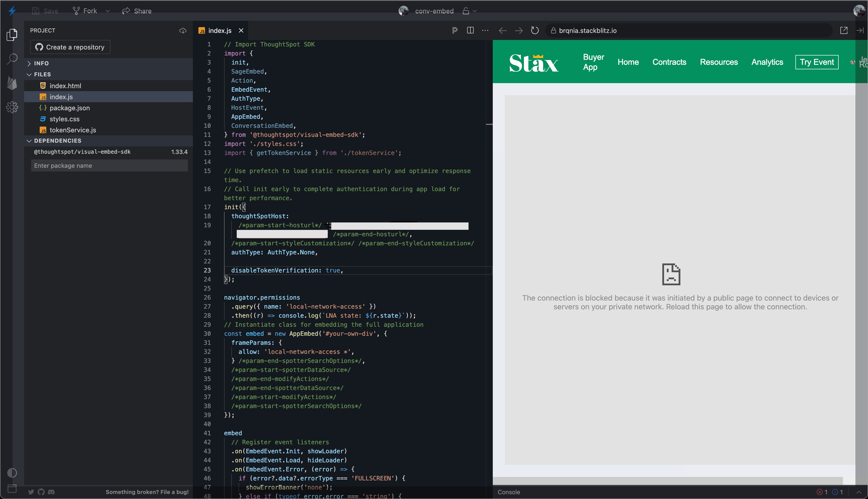Select the index.js editor tab
868x499 pixels.
coord(219,30)
